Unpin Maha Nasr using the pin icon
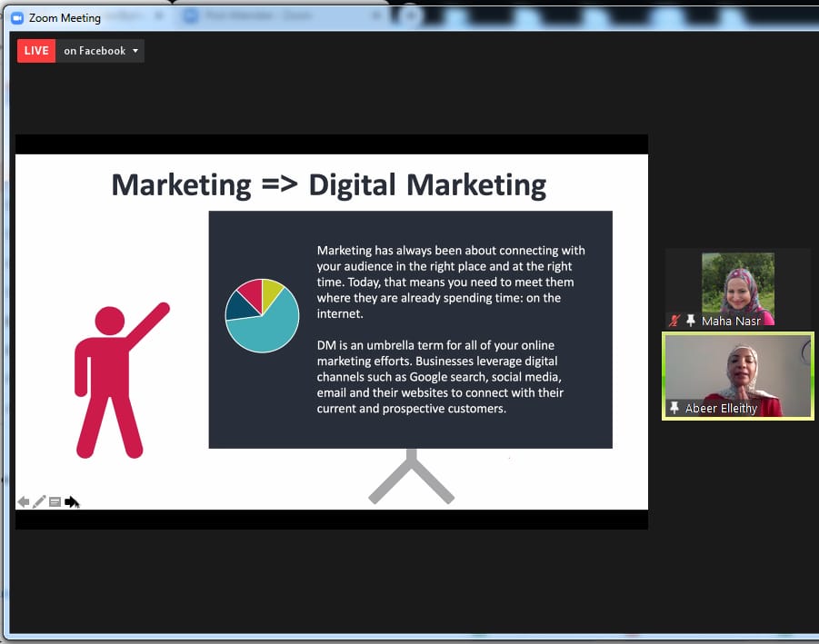 point(690,321)
